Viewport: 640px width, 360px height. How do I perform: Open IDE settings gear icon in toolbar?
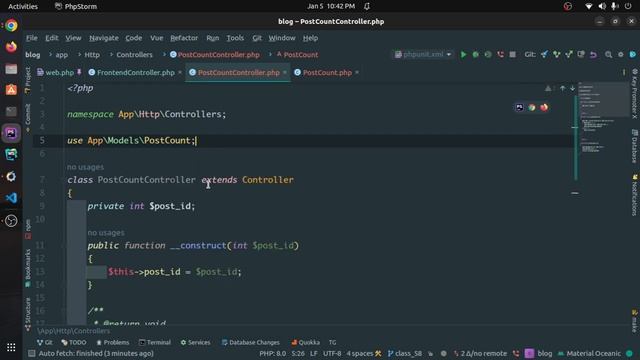point(621,54)
